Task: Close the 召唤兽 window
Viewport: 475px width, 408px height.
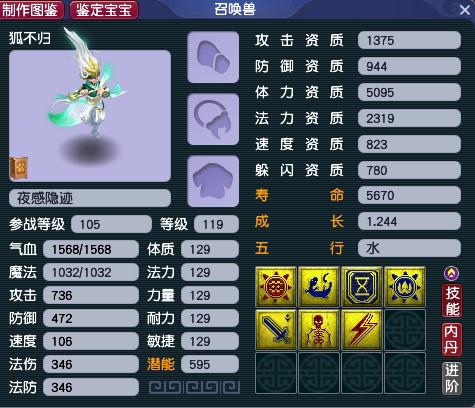Action: (x=465, y=10)
